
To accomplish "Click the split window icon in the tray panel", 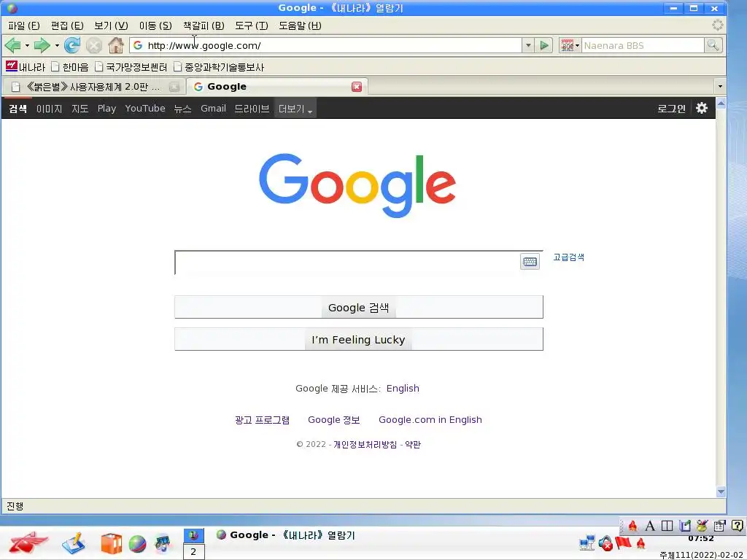I will tap(667, 526).
